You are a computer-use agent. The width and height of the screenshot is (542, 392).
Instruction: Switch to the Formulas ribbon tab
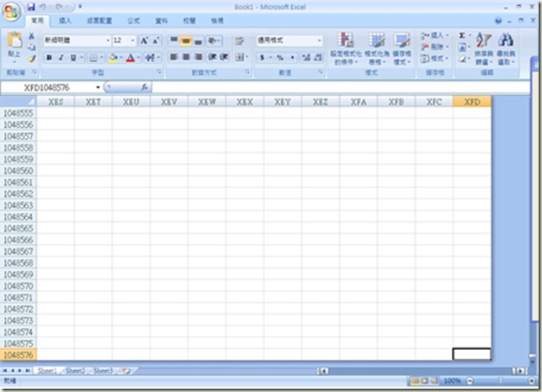tap(134, 21)
